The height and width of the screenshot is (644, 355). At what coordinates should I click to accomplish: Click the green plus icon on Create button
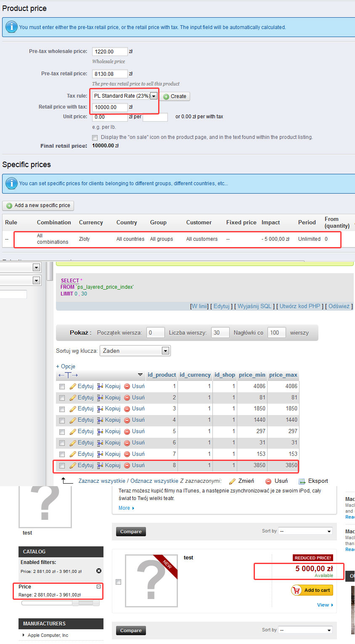tap(166, 96)
